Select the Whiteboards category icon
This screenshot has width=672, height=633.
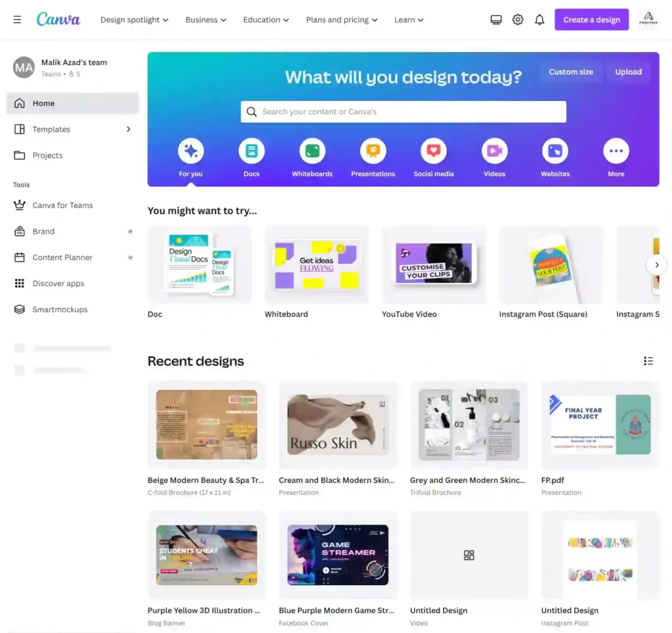312,151
